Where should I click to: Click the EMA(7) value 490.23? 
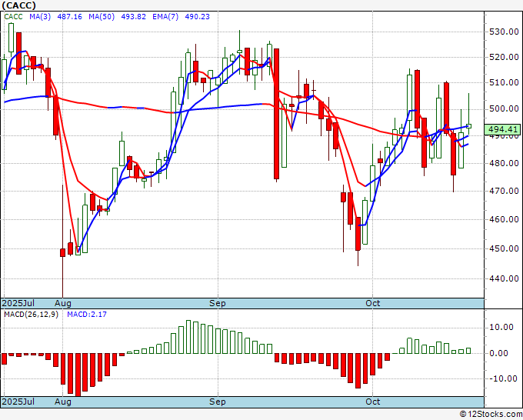pyautogui.click(x=197, y=17)
